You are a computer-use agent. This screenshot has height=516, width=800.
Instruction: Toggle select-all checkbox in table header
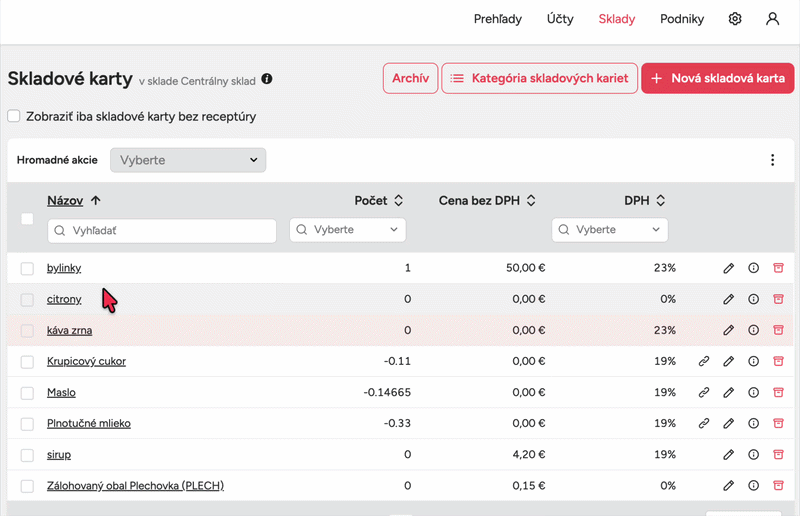pos(27,219)
